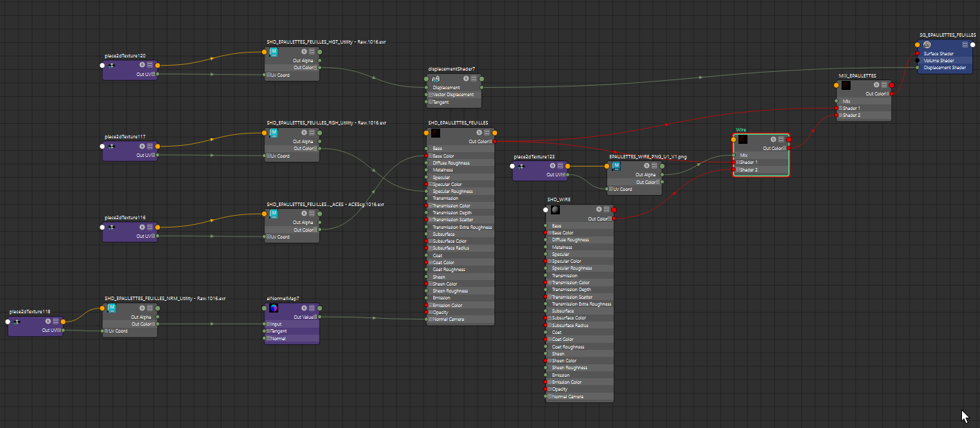Image resolution: width=980 pixels, height=428 pixels.
Task: Toggle solo on place2dTexture120 node
Action: 142,65
